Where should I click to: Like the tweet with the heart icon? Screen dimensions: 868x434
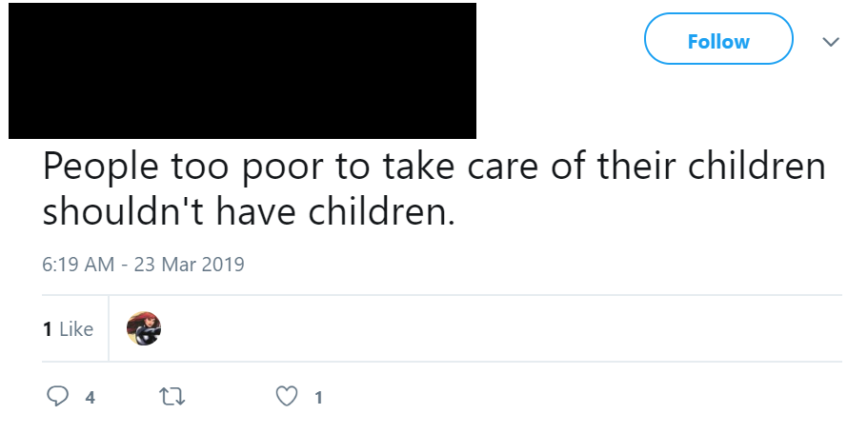[x=287, y=398]
